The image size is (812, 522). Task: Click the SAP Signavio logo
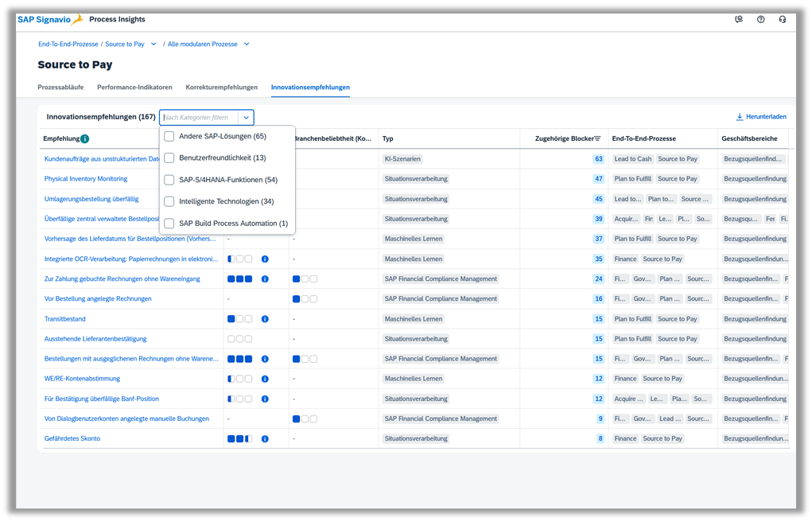[50, 19]
